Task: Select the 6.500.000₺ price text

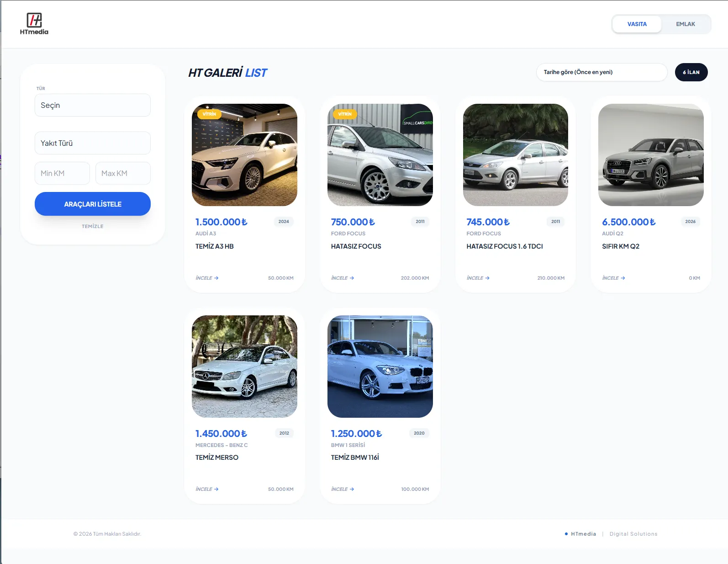Action: (629, 222)
